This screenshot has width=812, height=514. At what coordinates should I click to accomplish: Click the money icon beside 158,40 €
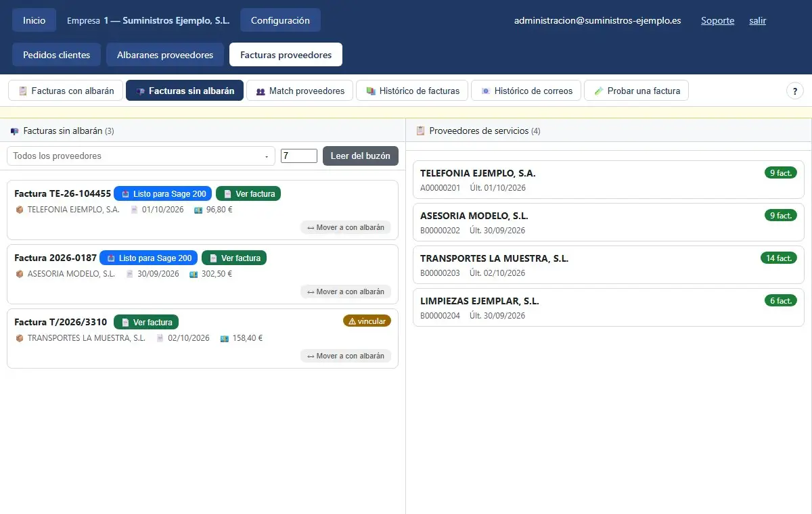tap(224, 338)
